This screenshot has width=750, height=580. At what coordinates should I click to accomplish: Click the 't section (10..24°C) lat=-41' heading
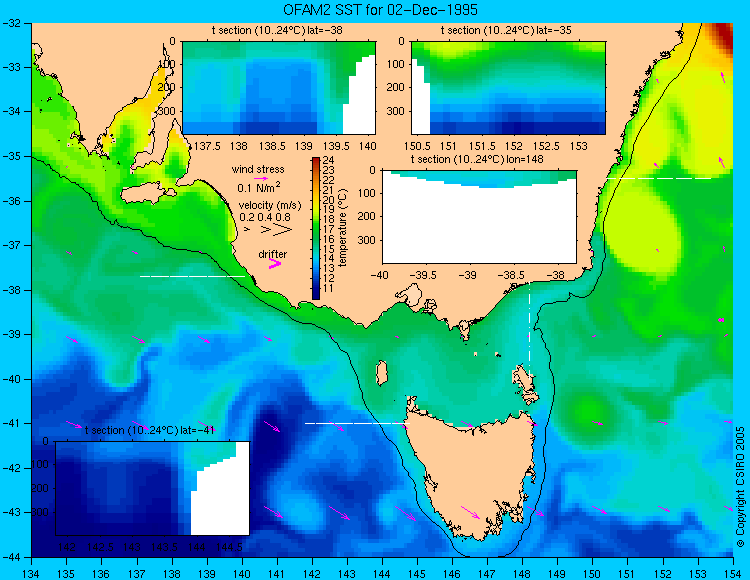pyautogui.click(x=149, y=430)
